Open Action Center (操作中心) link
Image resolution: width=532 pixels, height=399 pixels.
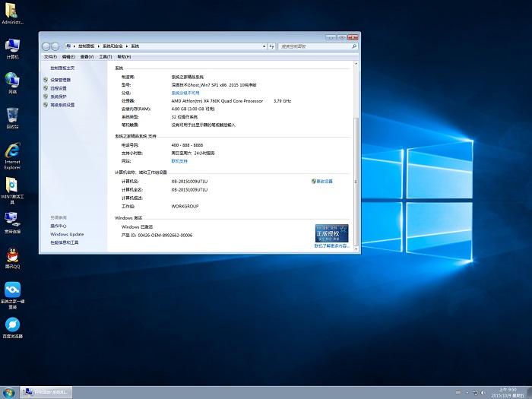[59, 226]
